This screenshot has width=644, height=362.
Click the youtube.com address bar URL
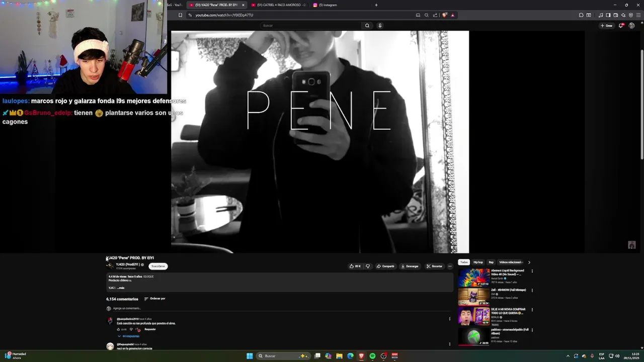[x=224, y=15]
